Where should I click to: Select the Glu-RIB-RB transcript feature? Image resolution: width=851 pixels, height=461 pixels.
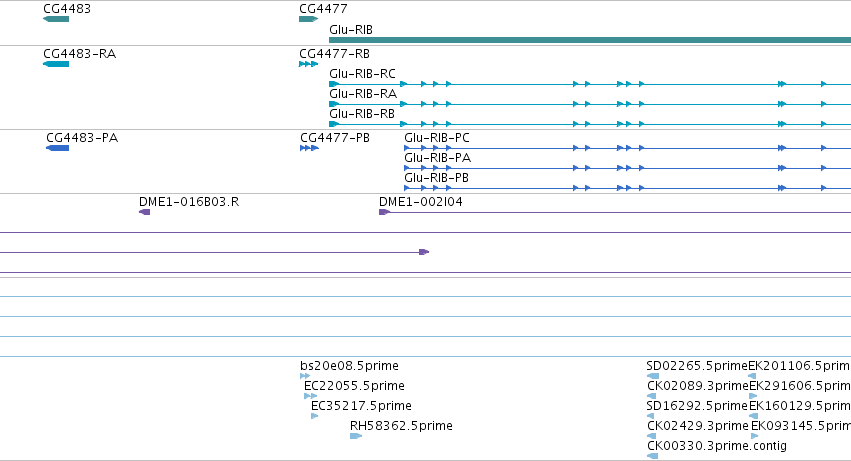click(590, 124)
